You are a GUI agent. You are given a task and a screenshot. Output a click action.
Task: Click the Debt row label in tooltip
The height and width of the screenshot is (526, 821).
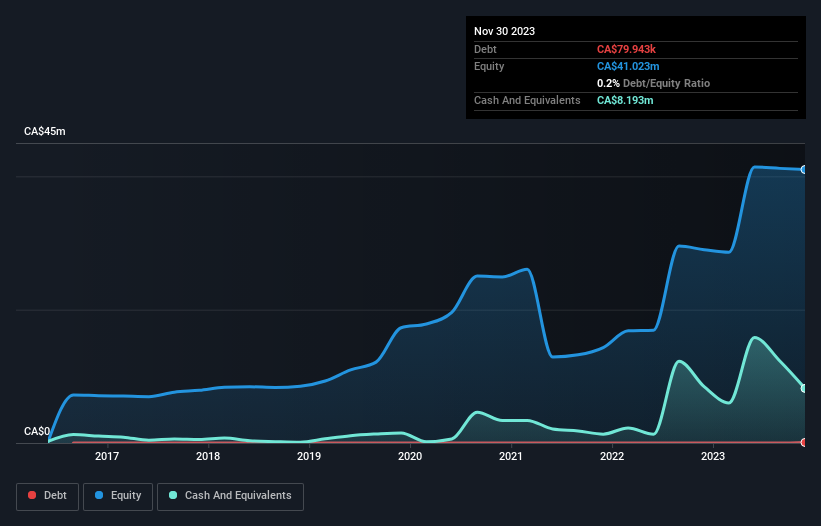[x=485, y=49]
